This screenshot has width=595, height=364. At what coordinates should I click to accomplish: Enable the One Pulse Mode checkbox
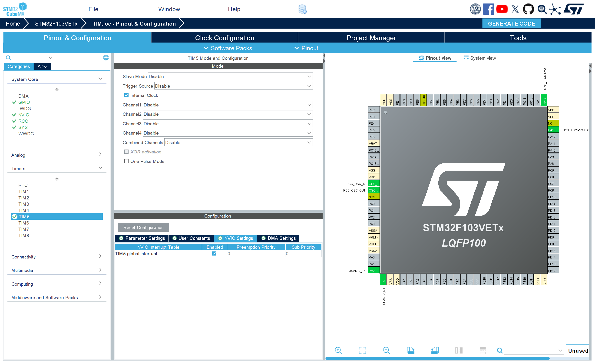coord(126,161)
